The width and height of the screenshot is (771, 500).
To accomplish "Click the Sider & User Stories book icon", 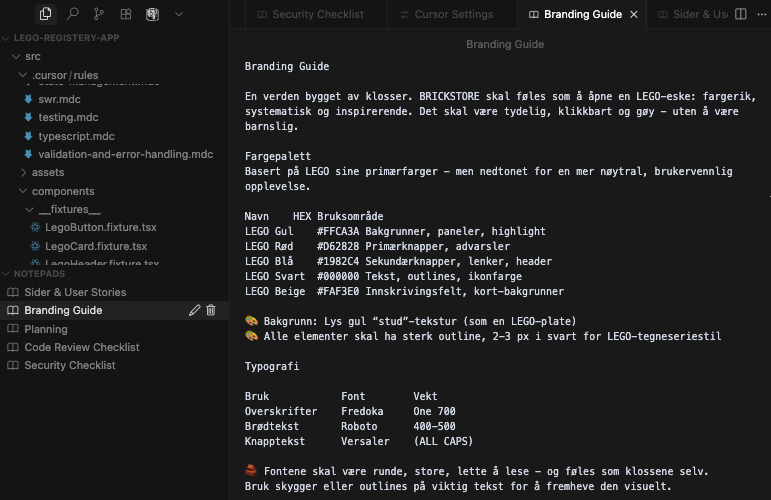I will 13,292.
